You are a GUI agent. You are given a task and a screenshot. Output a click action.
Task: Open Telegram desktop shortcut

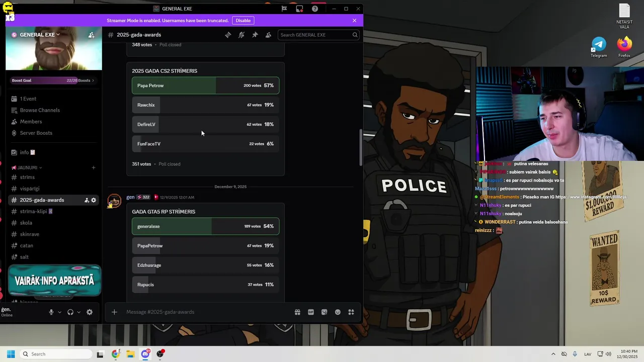click(599, 47)
